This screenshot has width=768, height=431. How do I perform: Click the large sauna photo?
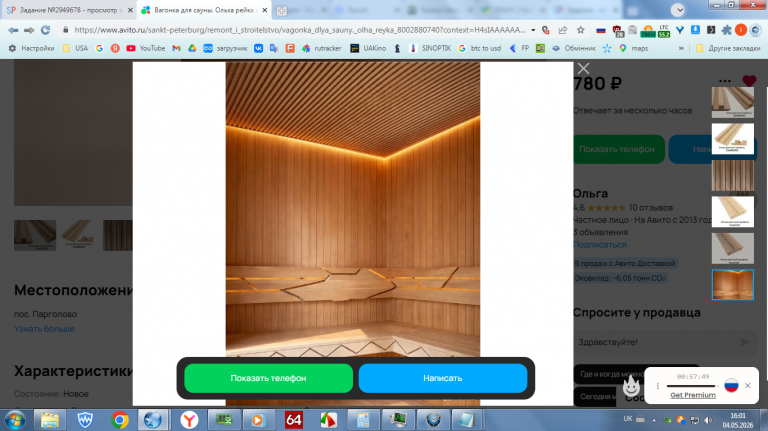[x=353, y=211]
